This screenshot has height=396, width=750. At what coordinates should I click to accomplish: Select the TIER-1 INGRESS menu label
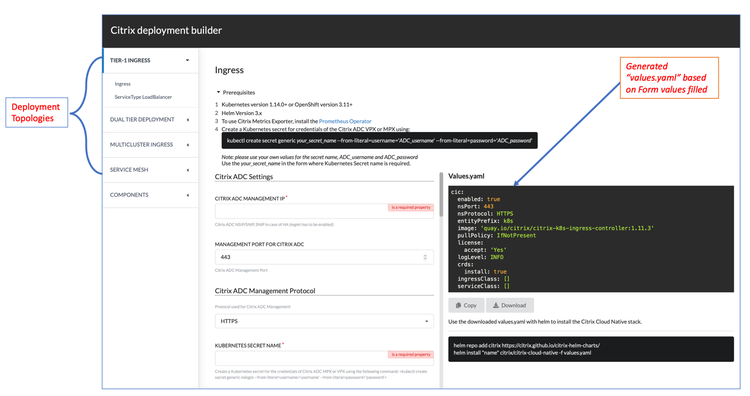tap(130, 60)
